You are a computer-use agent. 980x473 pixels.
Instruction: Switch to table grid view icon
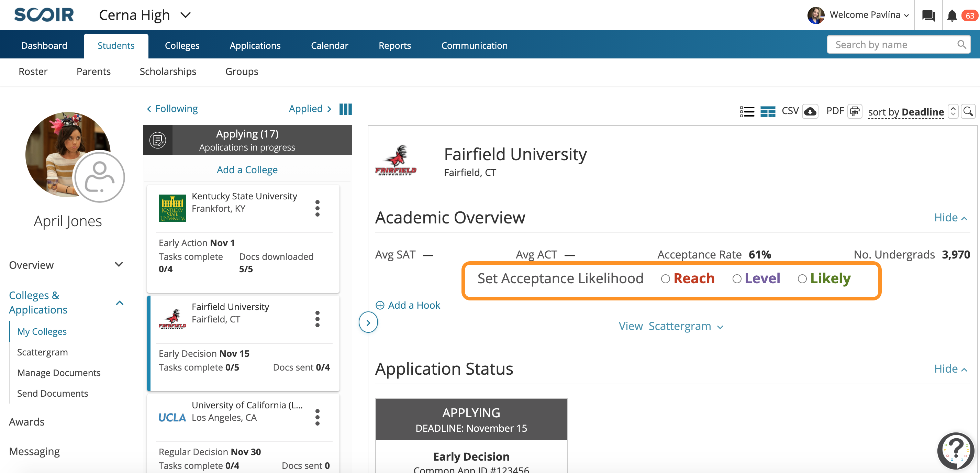[767, 111]
